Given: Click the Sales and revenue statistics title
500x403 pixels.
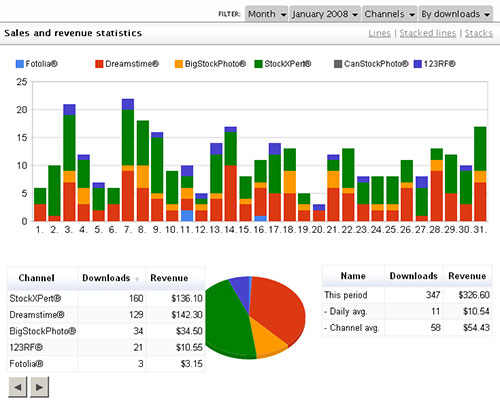Looking at the screenshot, I should 73,33.
